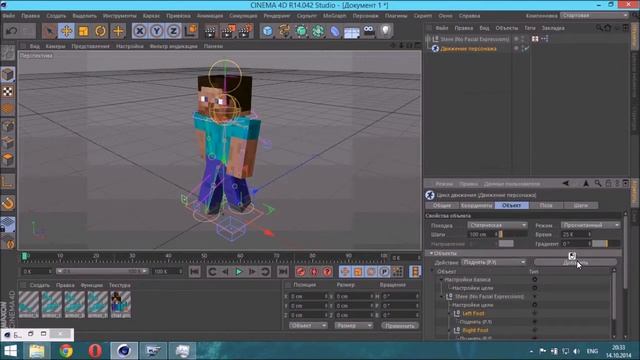Viewport: 640px width, 360px height.
Task: Switch to the Координаты tab
Action: point(476,205)
